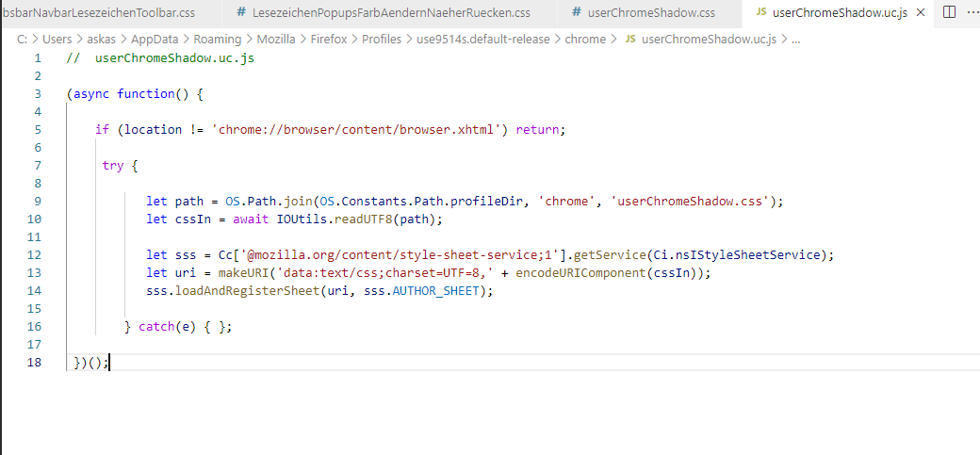Select the Firefox breadcrumb segment

(328, 40)
